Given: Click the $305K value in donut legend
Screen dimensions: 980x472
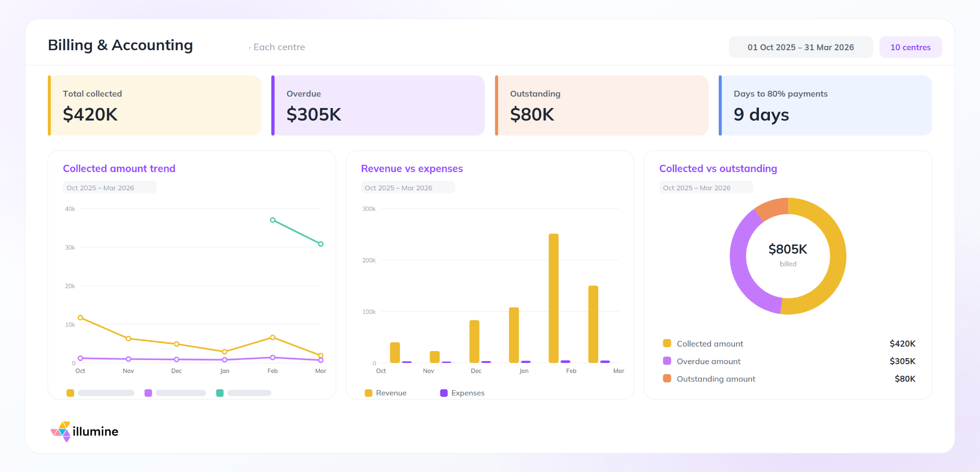Looking at the screenshot, I should (902, 361).
